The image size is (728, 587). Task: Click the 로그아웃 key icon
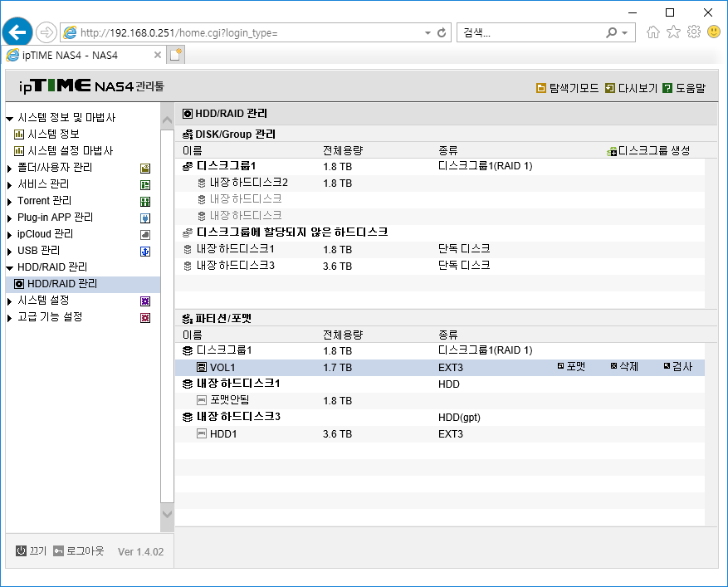coord(58,551)
